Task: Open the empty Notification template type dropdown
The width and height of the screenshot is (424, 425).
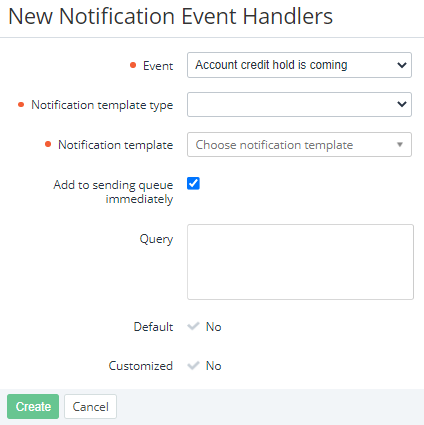Action: 299,105
